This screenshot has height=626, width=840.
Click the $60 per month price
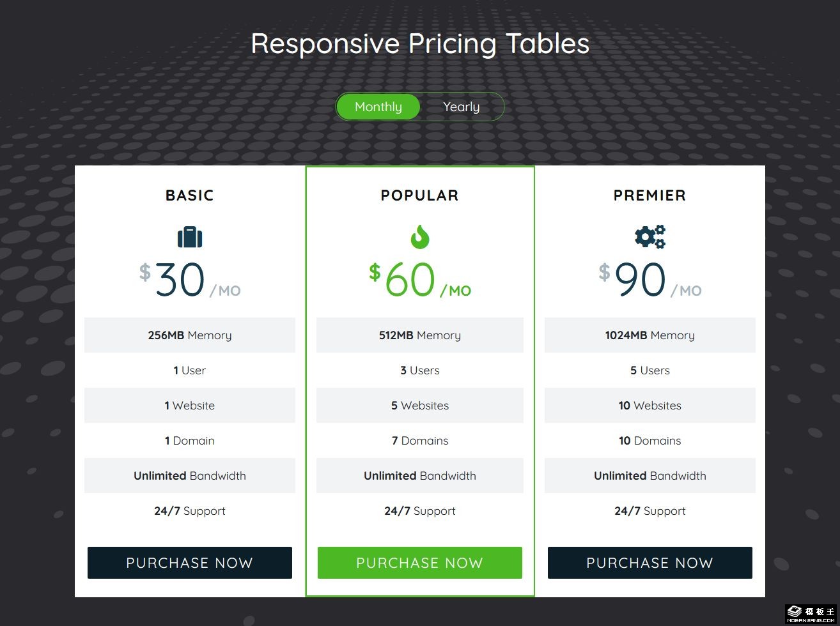click(420, 281)
